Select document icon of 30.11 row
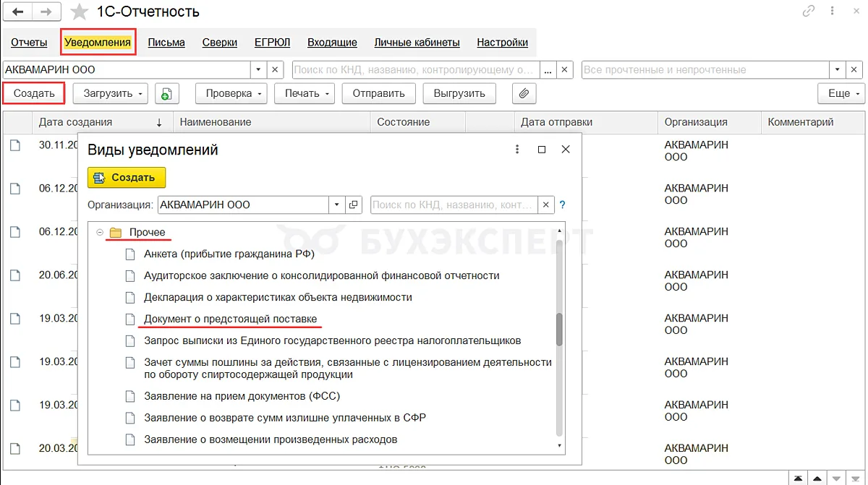This screenshot has height=485, width=868. click(x=15, y=145)
